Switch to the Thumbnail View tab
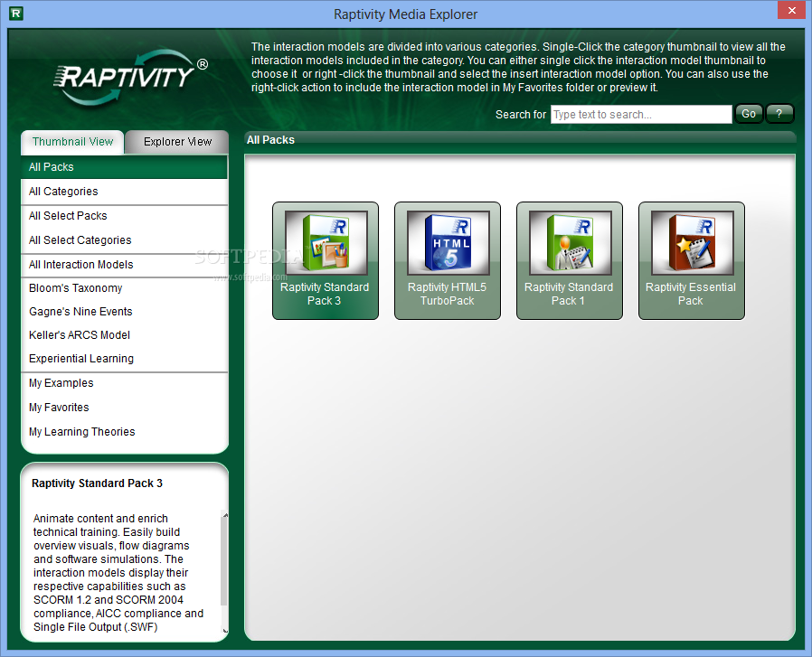Image resolution: width=812 pixels, height=657 pixels. (x=72, y=142)
